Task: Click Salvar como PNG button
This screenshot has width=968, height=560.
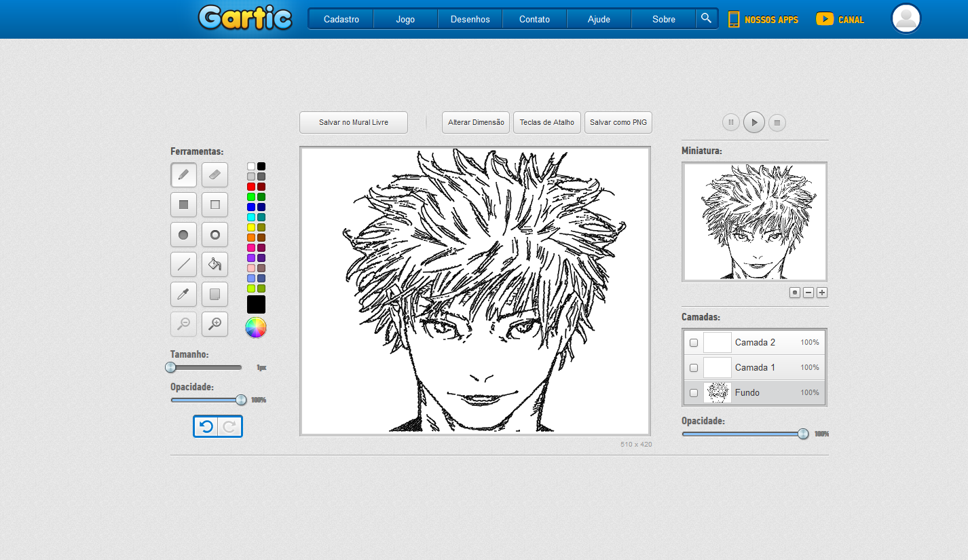Action: click(618, 123)
